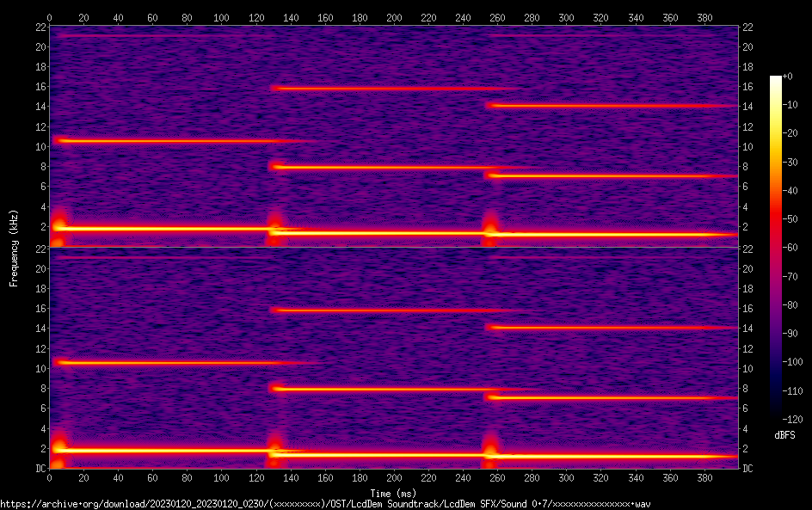Click the 22 kHz label at top-left of axis
The height and width of the screenshot is (510, 812).
point(40,27)
